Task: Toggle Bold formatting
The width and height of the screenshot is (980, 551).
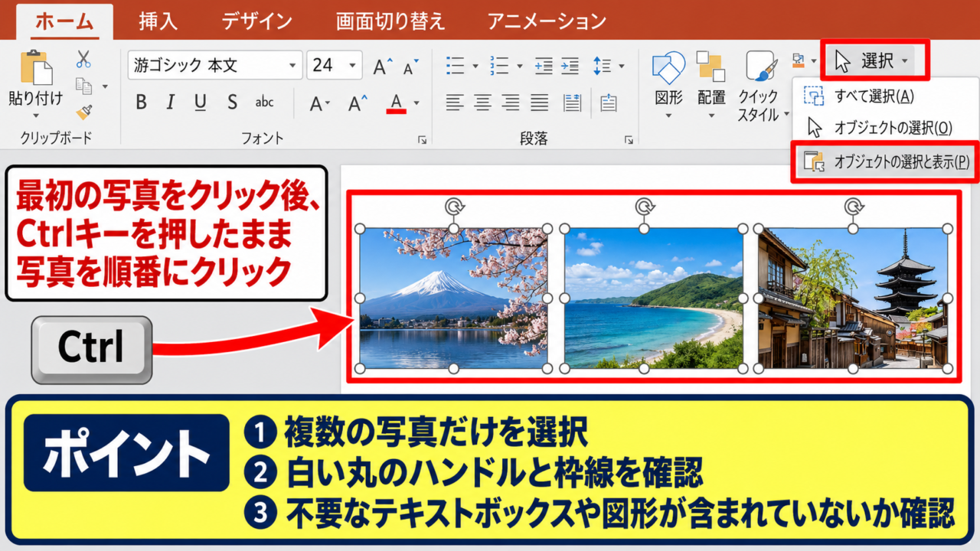Action: pos(141,103)
